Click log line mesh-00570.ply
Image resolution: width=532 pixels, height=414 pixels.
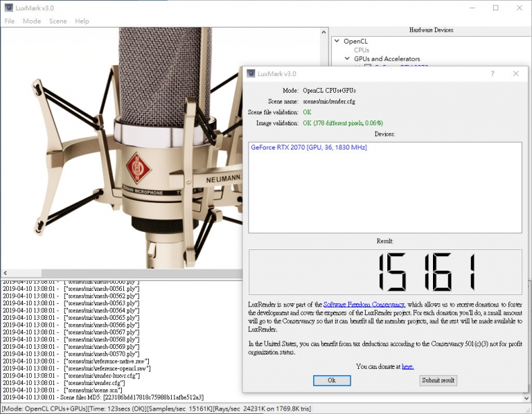click(71, 354)
